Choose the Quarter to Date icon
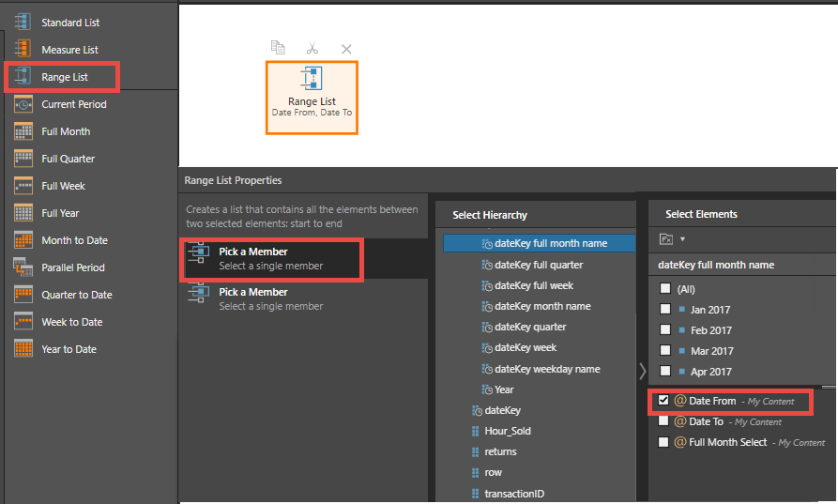 pos(23,295)
